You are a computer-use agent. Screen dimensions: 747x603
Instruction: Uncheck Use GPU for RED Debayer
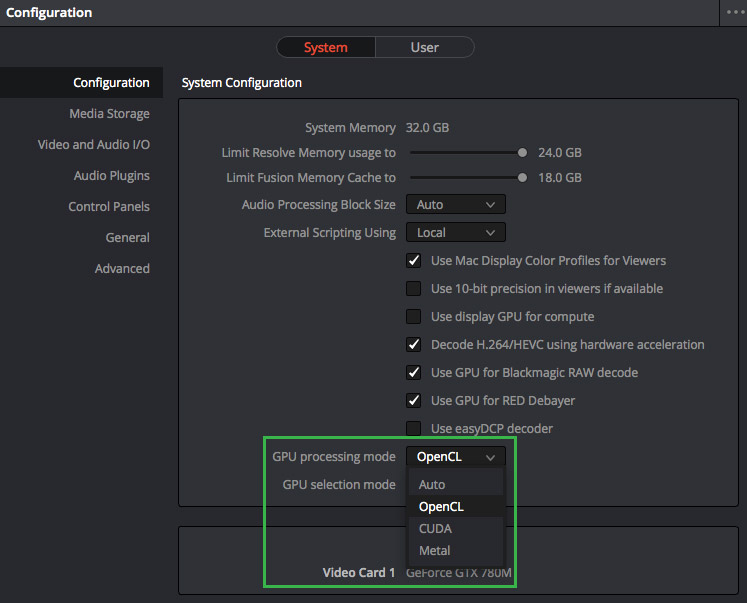[x=413, y=401]
